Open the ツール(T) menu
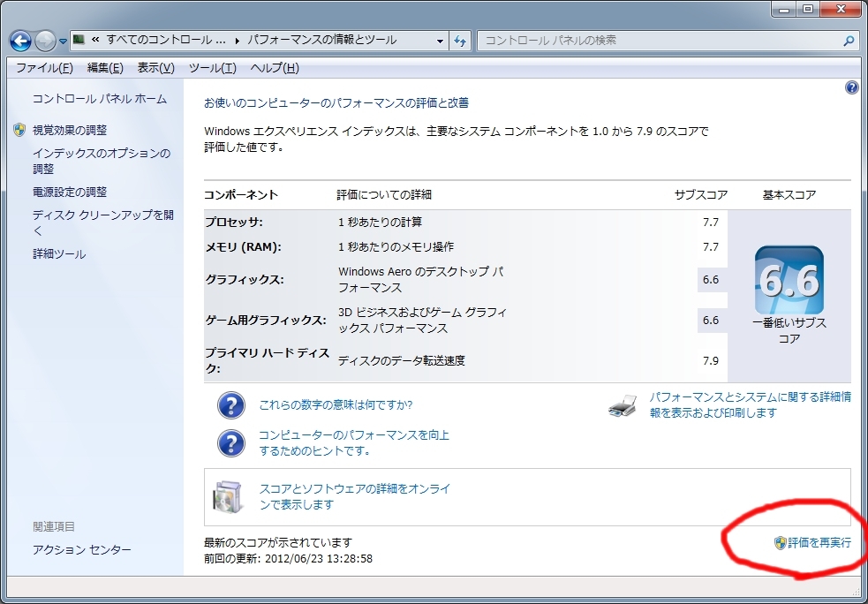 [212, 68]
